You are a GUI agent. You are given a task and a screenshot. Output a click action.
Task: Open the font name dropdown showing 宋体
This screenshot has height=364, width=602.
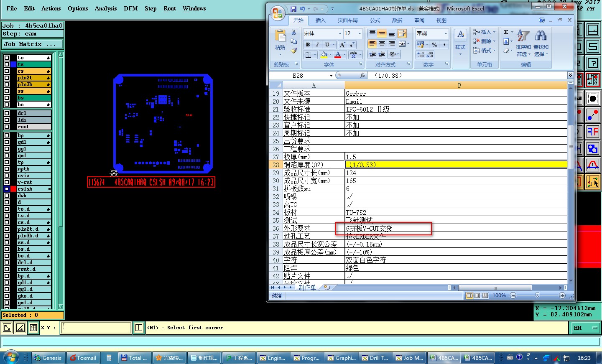(x=339, y=33)
